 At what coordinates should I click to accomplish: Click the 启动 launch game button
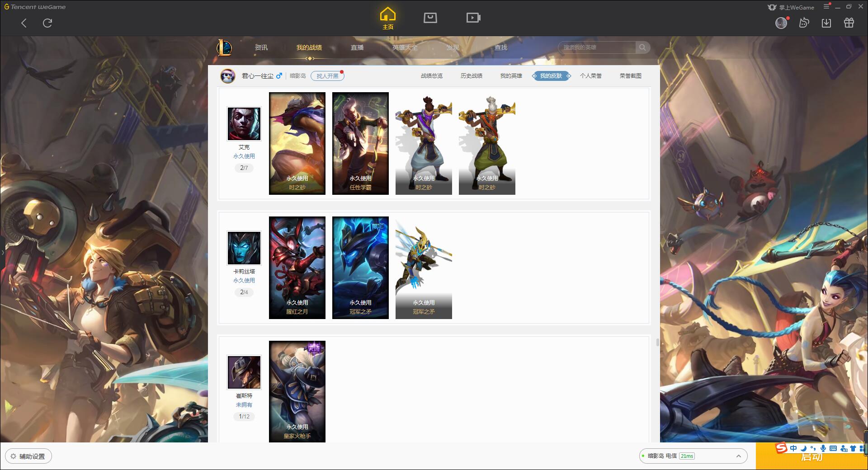pos(811,457)
